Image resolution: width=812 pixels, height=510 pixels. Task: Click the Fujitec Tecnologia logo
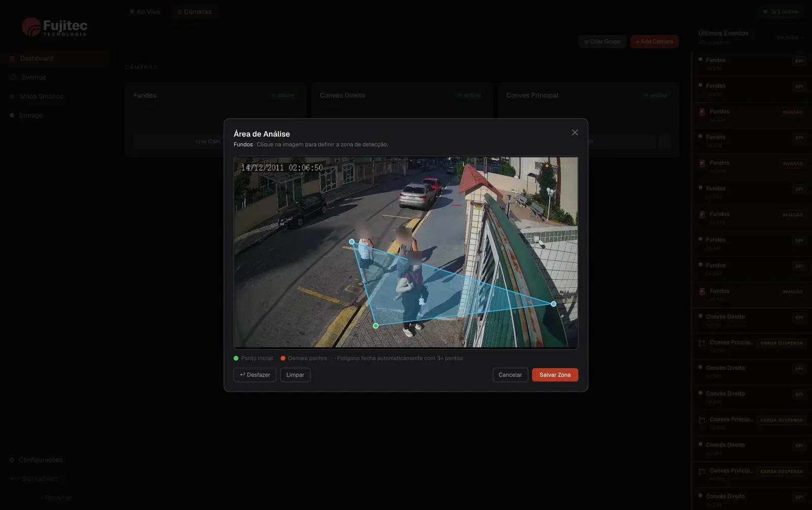54,27
